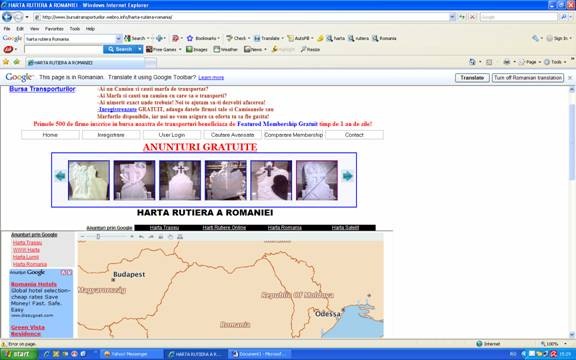Click the Translate button on the Google toolbar
This screenshot has height=360, width=576.
(x=269, y=38)
